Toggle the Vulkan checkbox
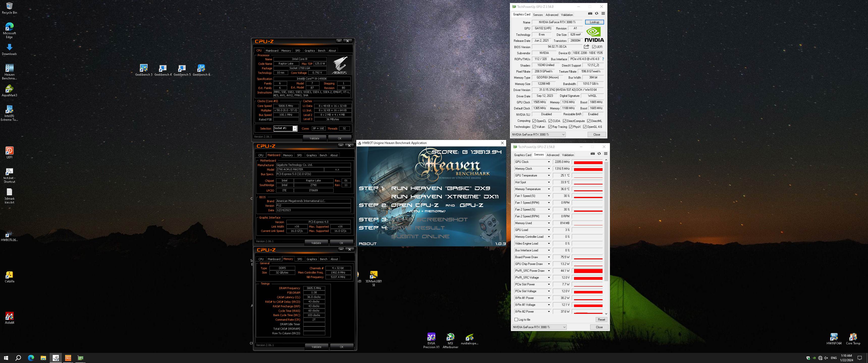 coord(534,127)
